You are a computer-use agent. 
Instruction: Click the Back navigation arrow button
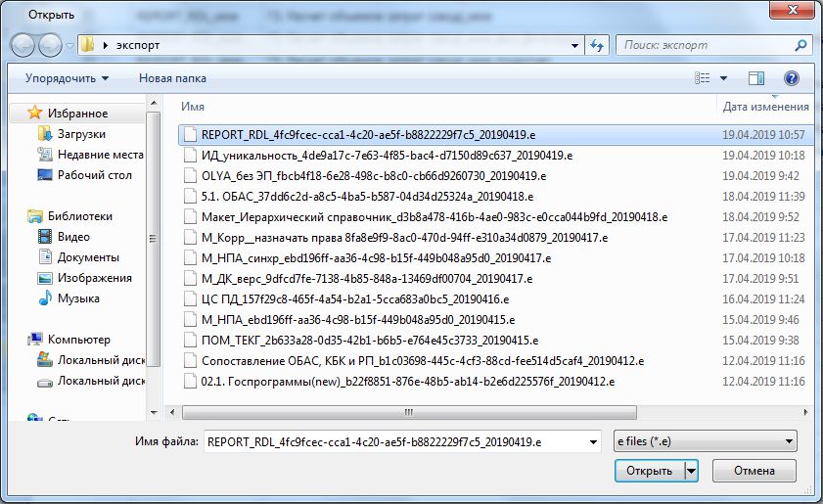click(x=23, y=45)
